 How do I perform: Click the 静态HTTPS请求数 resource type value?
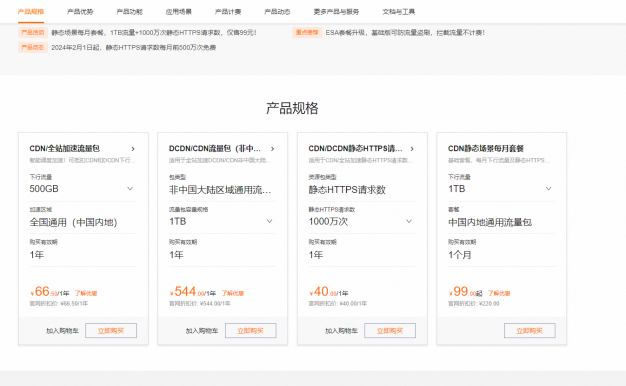(x=347, y=190)
